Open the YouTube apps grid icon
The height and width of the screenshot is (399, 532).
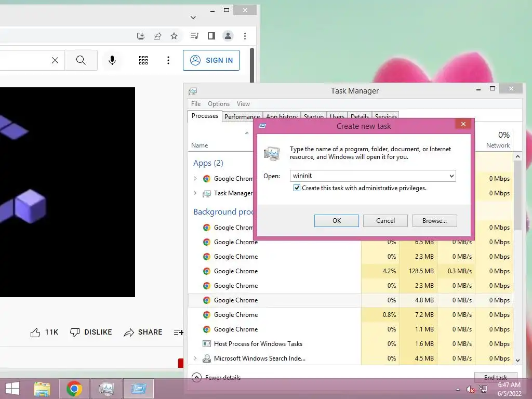click(143, 60)
